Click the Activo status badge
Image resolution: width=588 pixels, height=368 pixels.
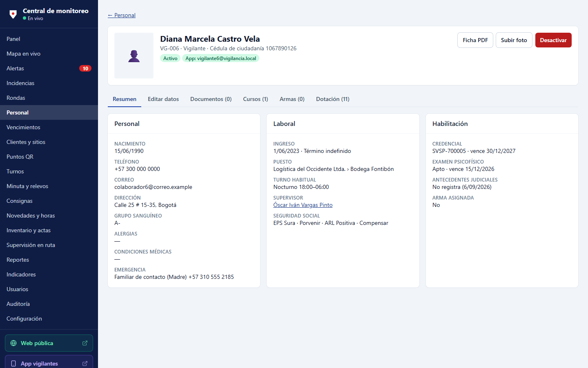pyautogui.click(x=170, y=58)
